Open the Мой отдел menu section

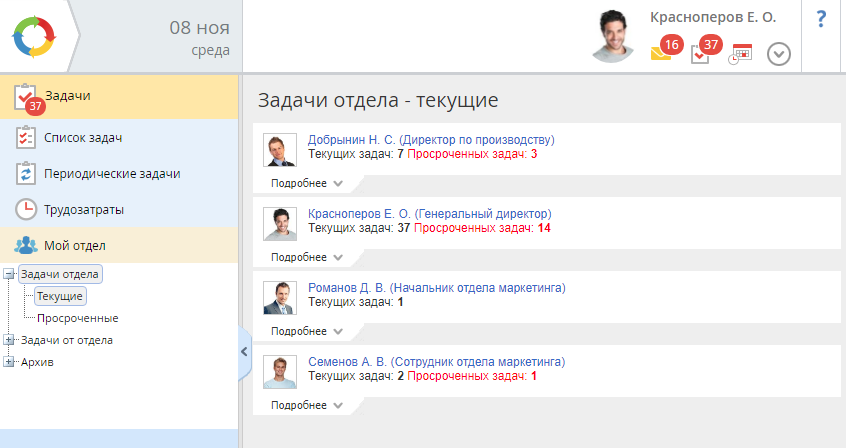(74, 245)
